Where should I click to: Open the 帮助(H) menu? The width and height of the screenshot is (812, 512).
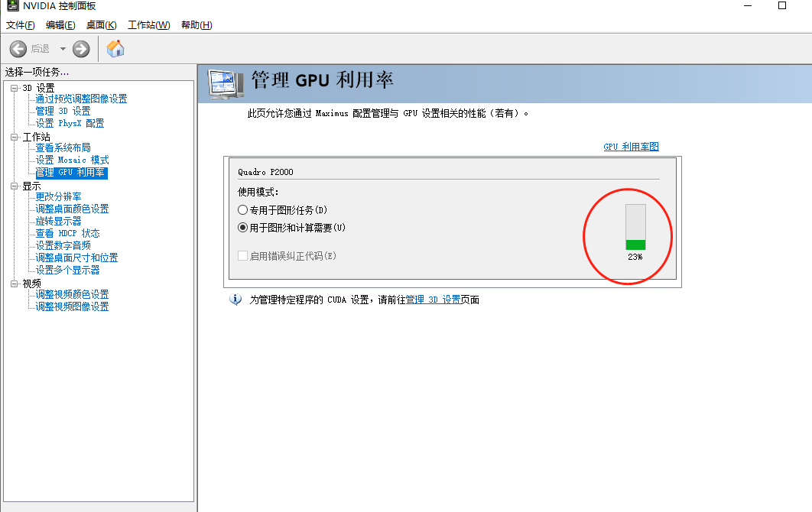tap(197, 25)
